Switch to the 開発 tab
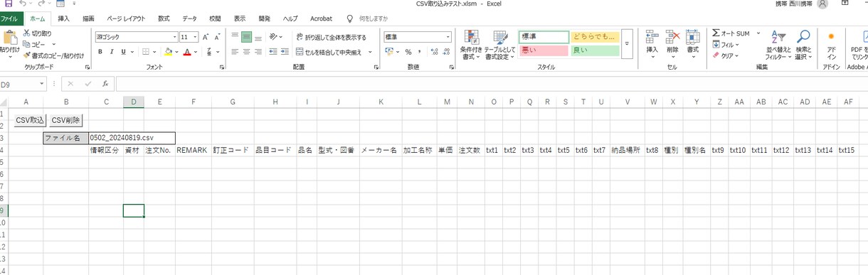This screenshot has width=868, height=275. (x=264, y=18)
